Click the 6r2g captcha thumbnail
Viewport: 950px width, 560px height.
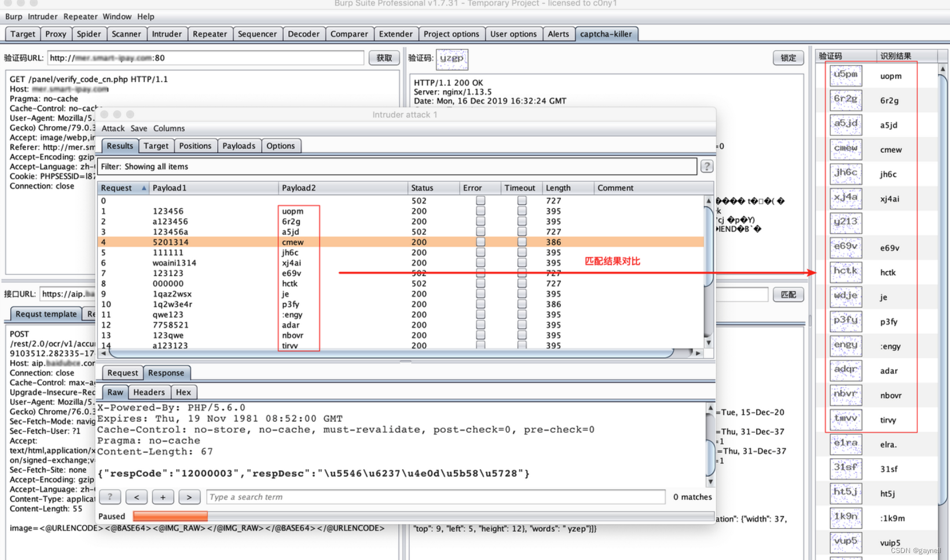(x=846, y=100)
